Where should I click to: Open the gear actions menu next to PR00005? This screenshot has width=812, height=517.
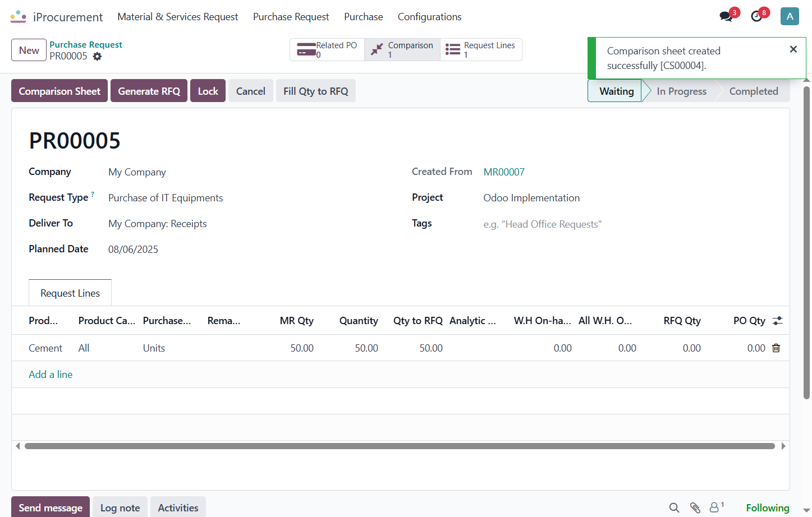click(x=97, y=56)
